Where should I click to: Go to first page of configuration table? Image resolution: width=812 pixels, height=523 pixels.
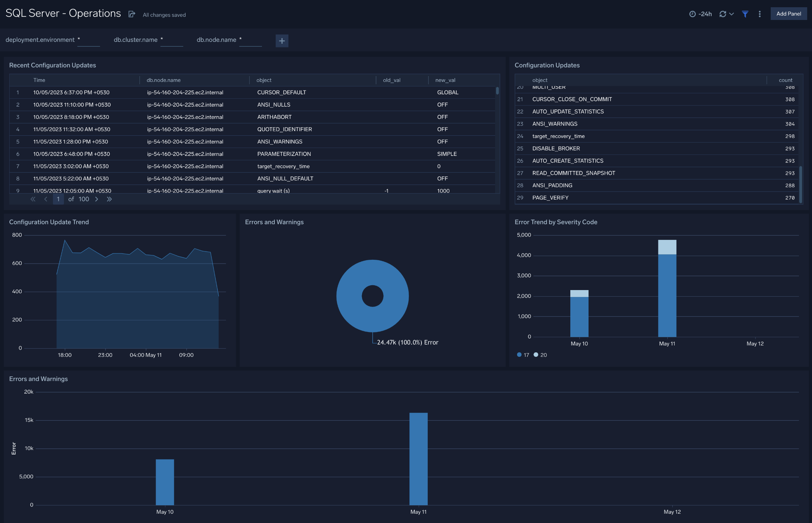tap(33, 199)
